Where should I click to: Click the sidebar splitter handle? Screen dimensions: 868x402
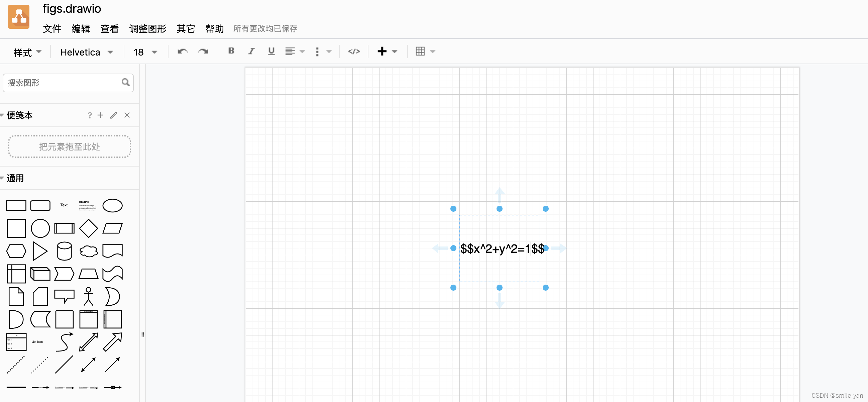tap(142, 335)
